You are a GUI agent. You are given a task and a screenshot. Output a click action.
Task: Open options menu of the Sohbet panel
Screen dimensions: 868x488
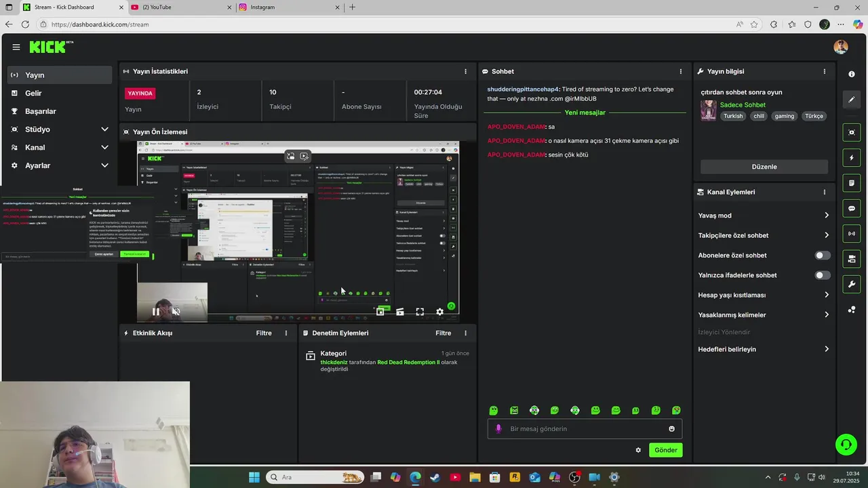[x=681, y=71]
